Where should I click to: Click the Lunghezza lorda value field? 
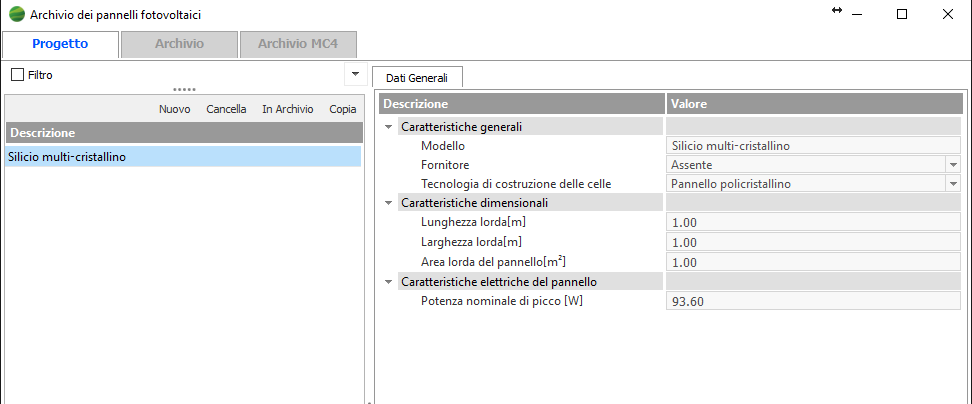[x=812, y=222]
